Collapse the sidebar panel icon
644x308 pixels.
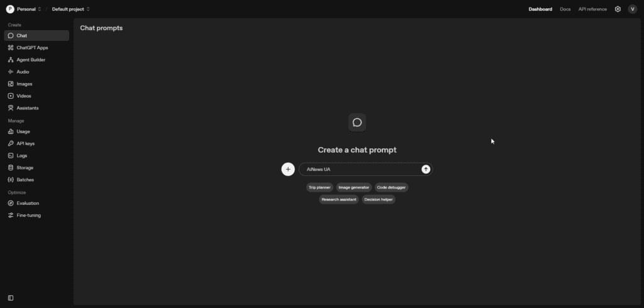pyautogui.click(x=11, y=298)
